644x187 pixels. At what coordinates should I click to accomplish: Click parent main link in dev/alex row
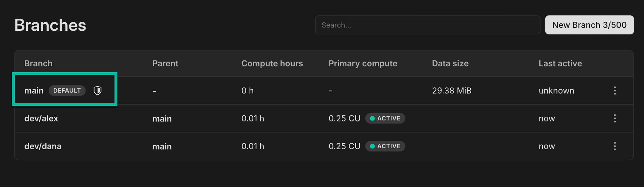coord(162,119)
